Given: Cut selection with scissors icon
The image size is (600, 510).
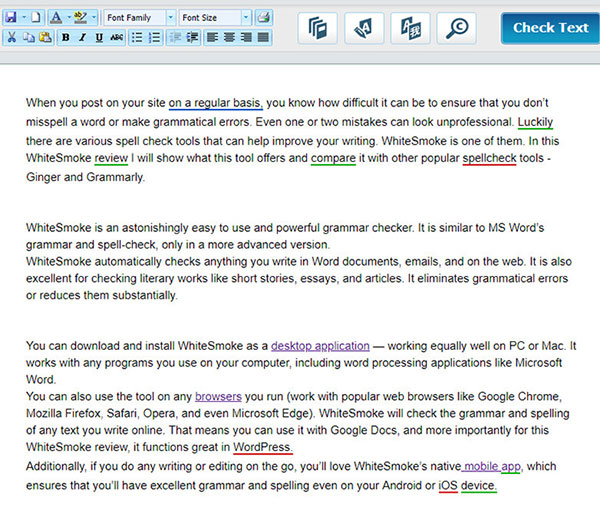Looking at the screenshot, I should pos(12,37).
